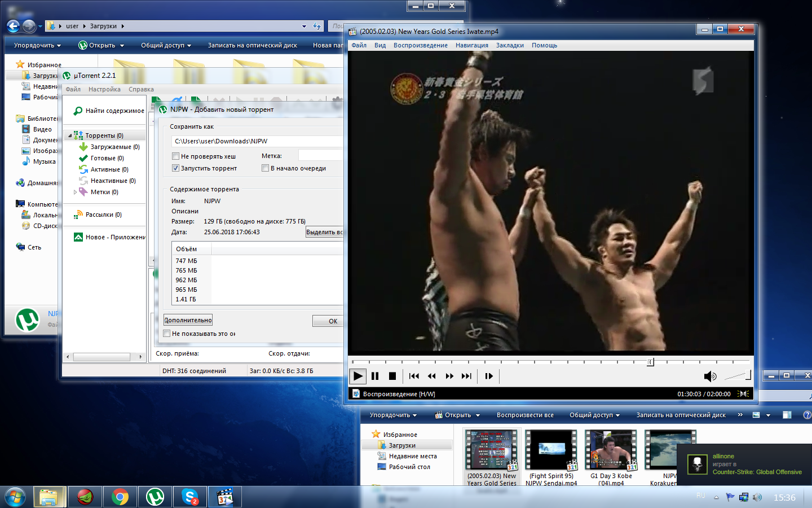Pause the video playback
Screen dimensions: 812x508
point(375,376)
